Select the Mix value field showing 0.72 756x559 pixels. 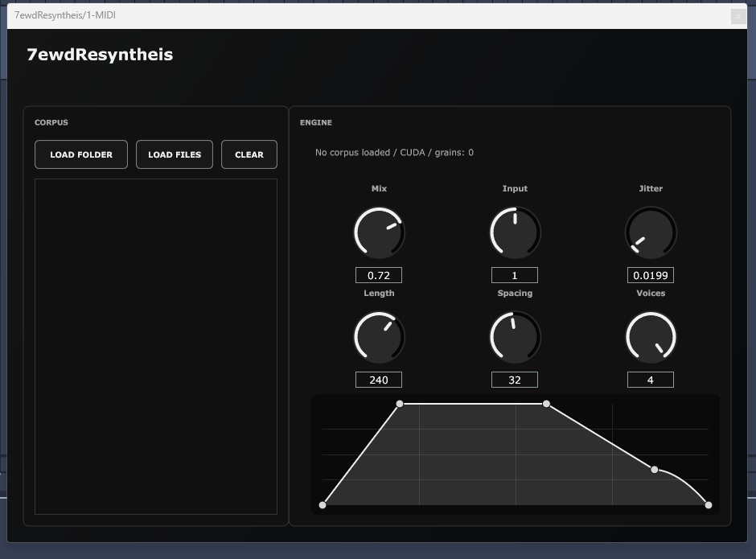coord(379,275)
